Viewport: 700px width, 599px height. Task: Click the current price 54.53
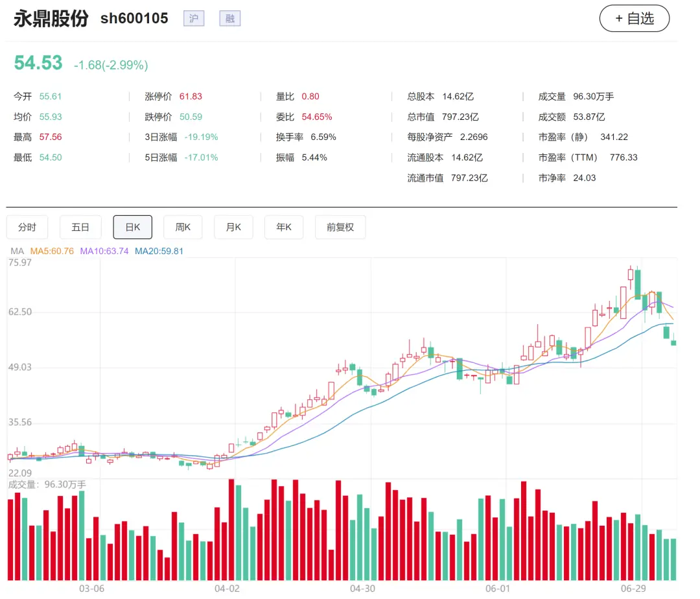(38, 62)
